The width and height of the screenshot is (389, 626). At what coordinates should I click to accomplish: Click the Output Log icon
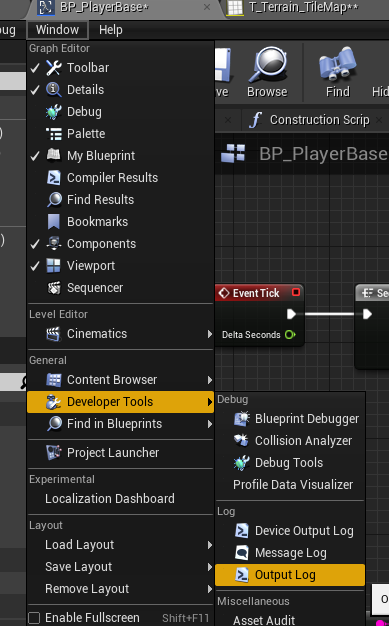(242, 575)
